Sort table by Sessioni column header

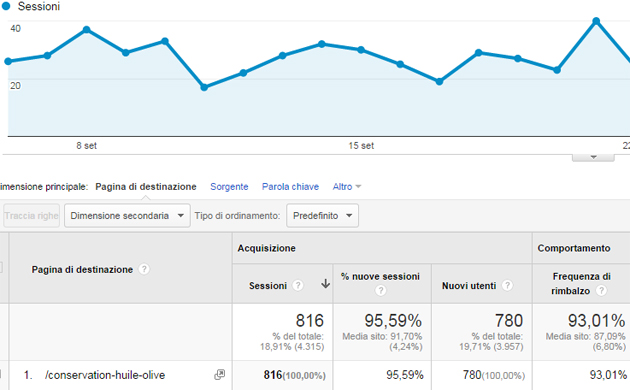click(268, 286)
